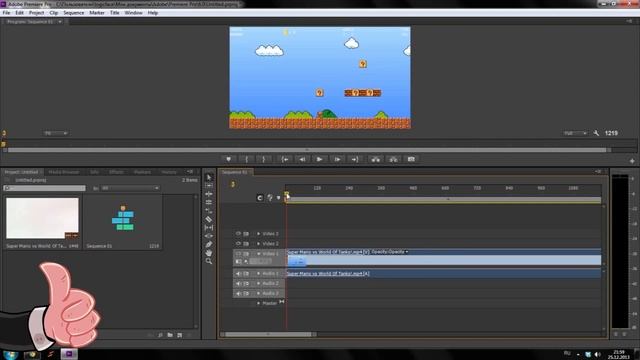Open the timeline marker dropdown arrow
The height and width of the screenshot is (360, 640).
(278, 198)
